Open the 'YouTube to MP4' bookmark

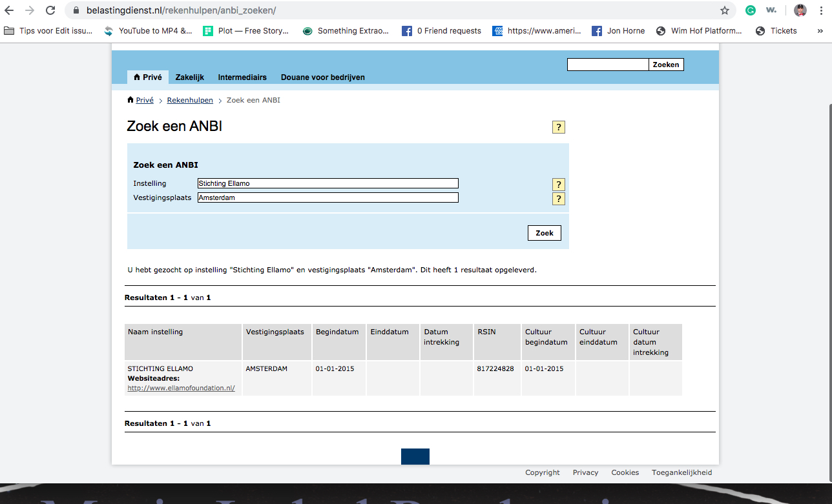click(x=148, y=30)
